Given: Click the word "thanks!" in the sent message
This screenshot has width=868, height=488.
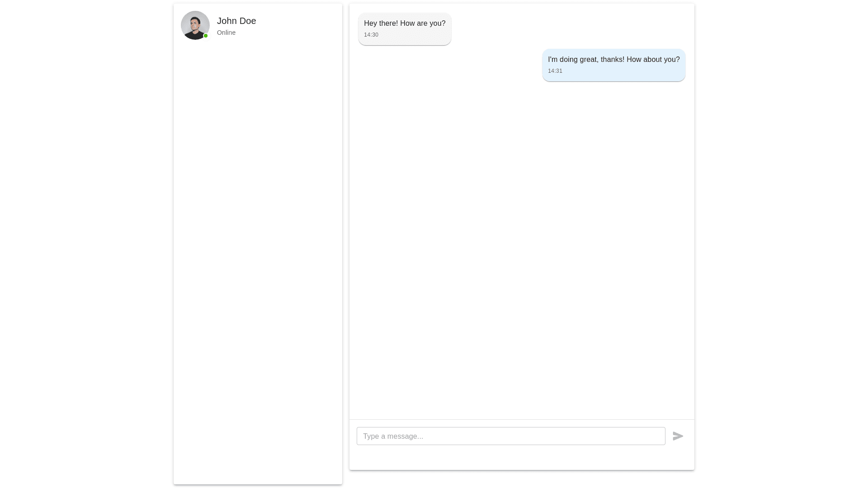Looking at the screenshot, I should click(x=612, y=60).
